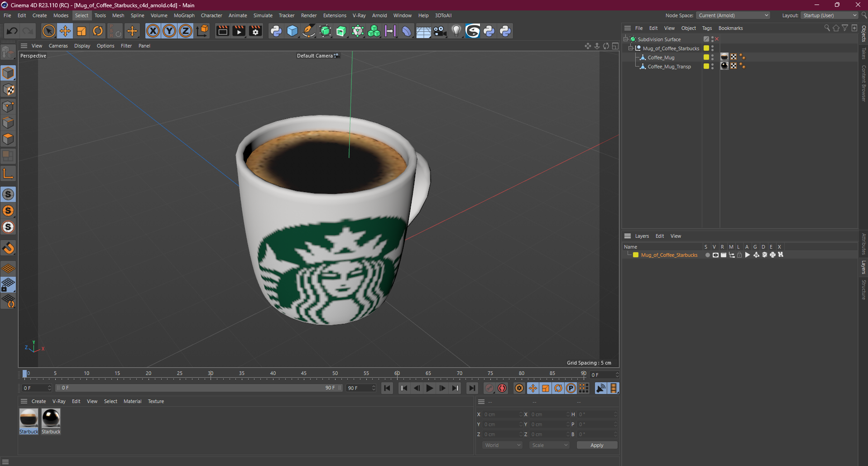Toggle X axis lock

coord(153,31)
